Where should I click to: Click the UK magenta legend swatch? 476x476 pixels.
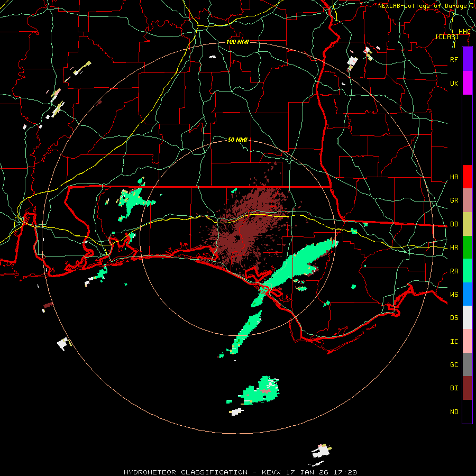tap(467, 83)
